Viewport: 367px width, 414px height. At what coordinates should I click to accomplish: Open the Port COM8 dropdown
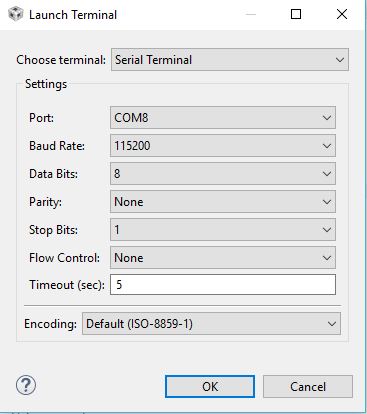pyautogui.click(x=223, y=118)
